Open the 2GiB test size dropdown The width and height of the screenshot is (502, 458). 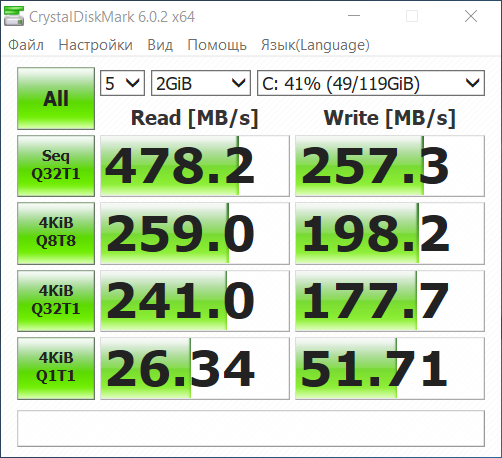click(201, 83)
